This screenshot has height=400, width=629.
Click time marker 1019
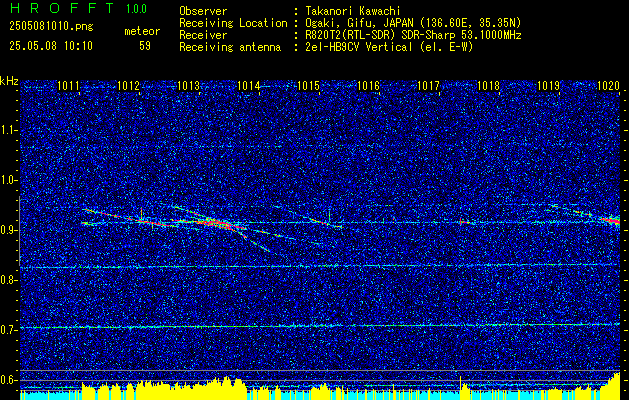click(548, 85)
